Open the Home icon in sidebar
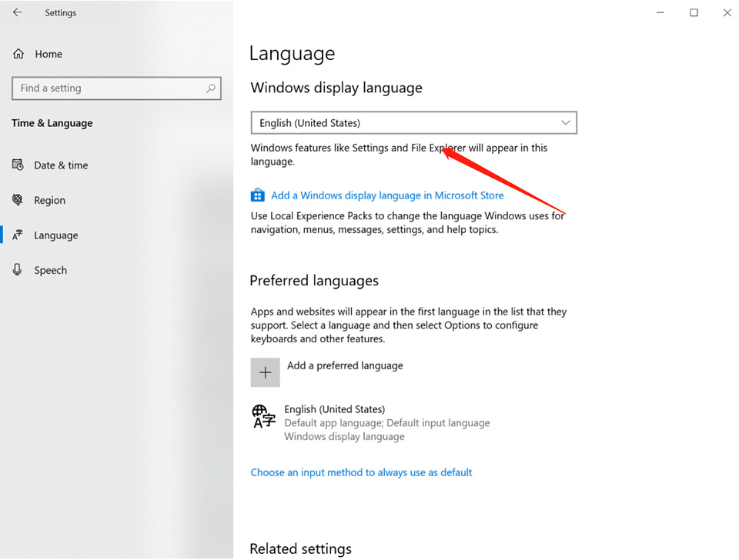This screenshot has height=560, width=739. coord(18,54)
